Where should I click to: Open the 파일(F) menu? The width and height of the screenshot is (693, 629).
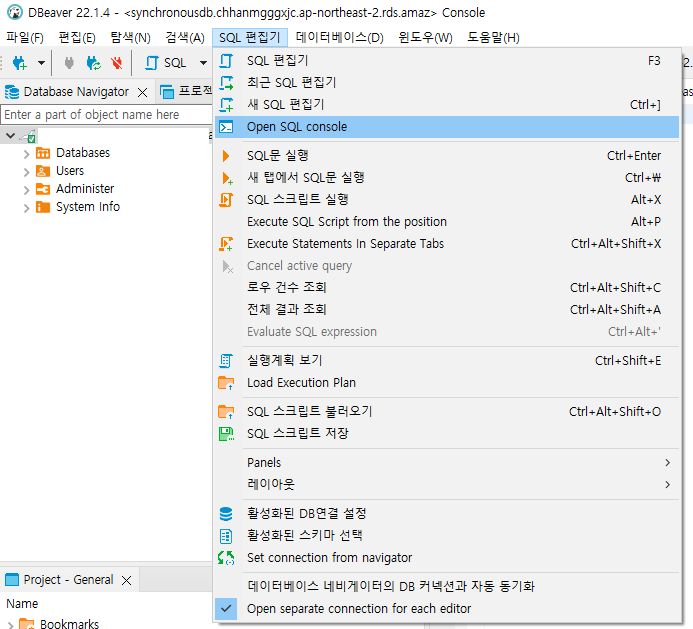25,38
